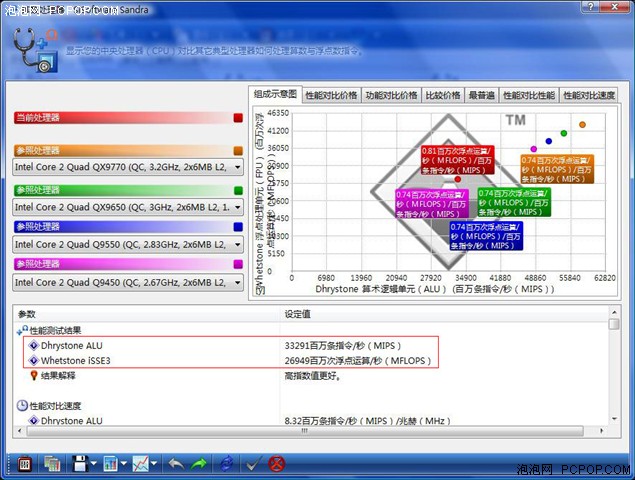Click the orange data point on the chart
The height and width of the screenshot is (480, 635).
coord(582,125)
